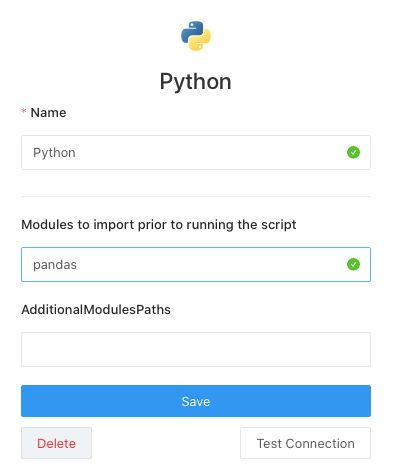Click the horizontal divider below Name field
This screenshot has width=400, height=475.
click(x=196, y=196)
